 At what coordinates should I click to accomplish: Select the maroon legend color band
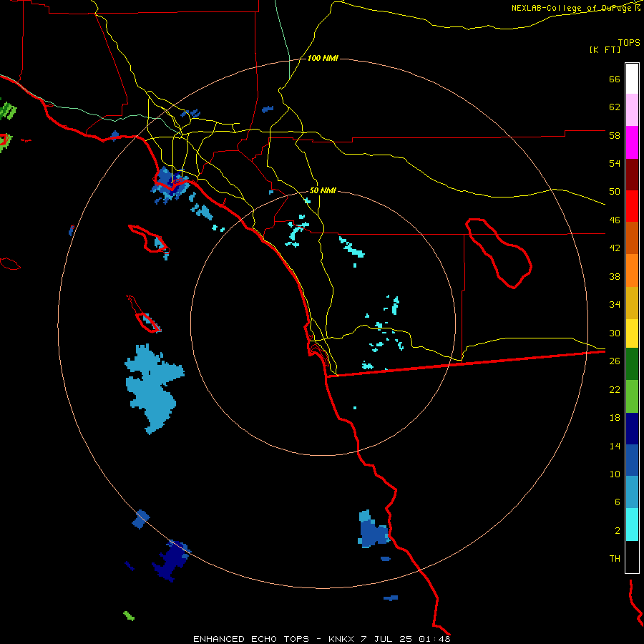632,174
